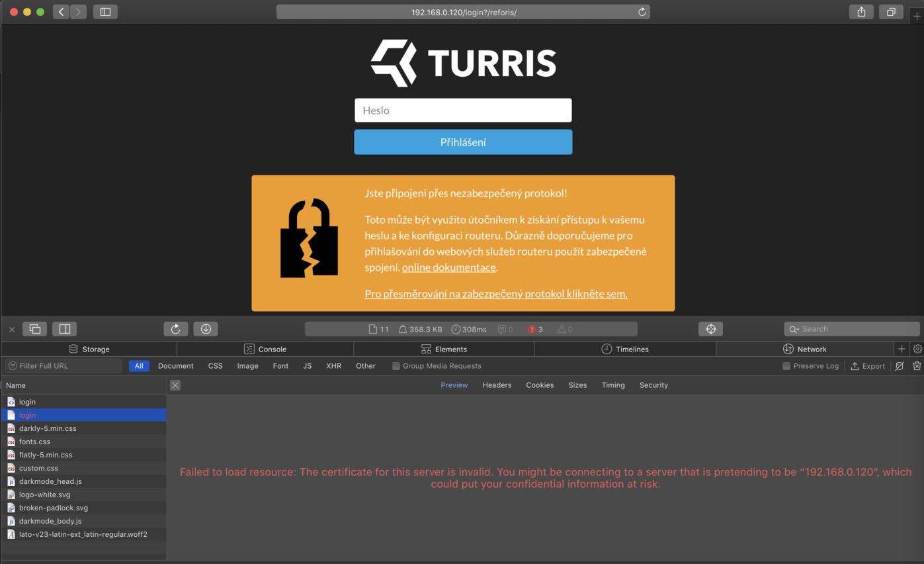The width and height of the screenshot is (924, 564).
Task: Select the broken-padlock.svg request
Action: click(x=84, y=508)
